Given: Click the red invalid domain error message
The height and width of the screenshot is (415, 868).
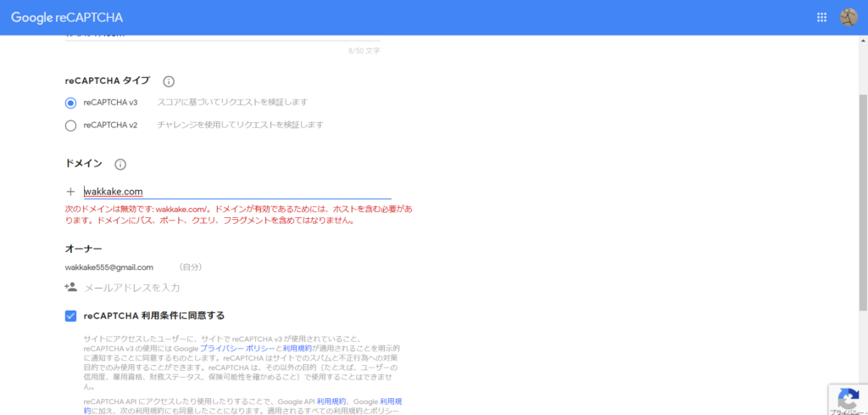Looking at the screenshot, I should coord(238,215).
